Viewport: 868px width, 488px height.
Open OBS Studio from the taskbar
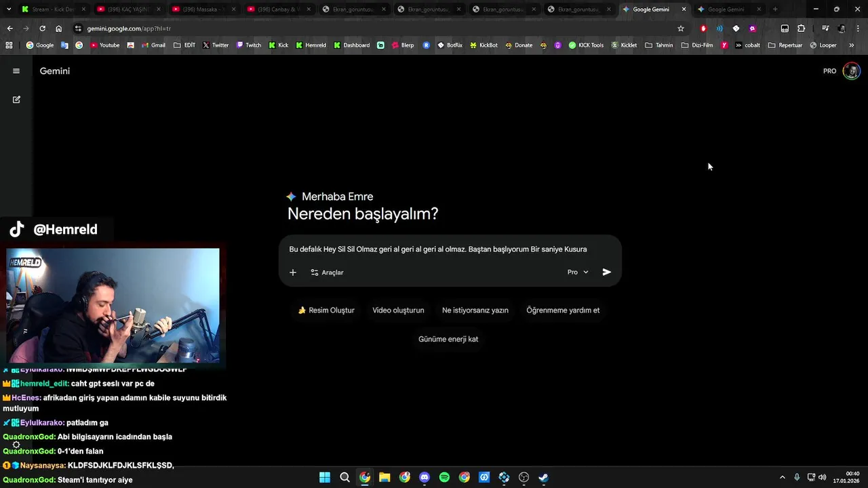[524, 477]
